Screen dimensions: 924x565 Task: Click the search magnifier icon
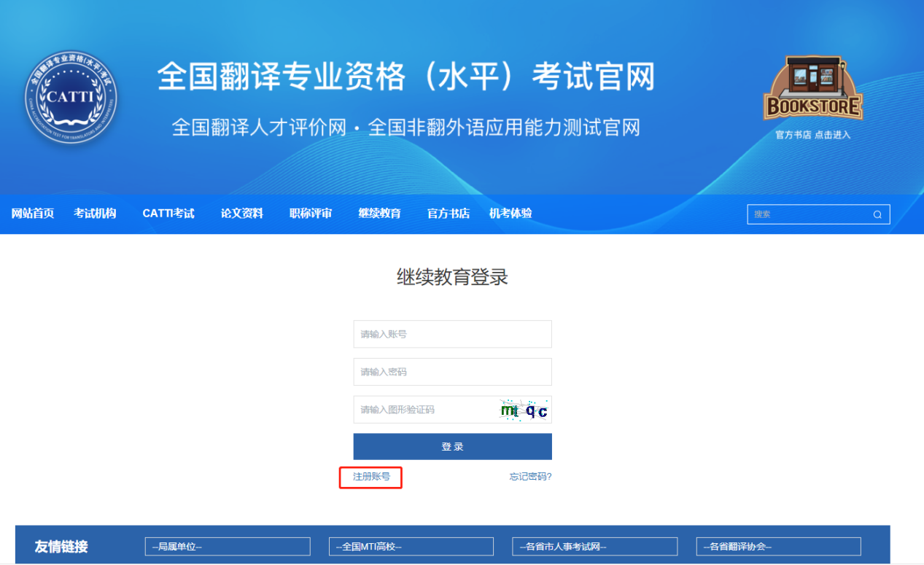pyautogui.click(x=877, y=214)
